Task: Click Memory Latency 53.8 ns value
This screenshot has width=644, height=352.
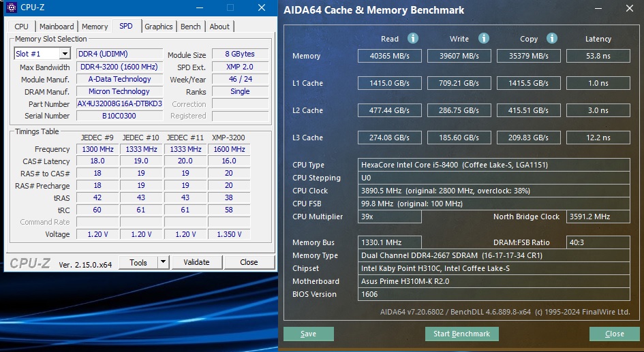Action: tap(598, 56)
